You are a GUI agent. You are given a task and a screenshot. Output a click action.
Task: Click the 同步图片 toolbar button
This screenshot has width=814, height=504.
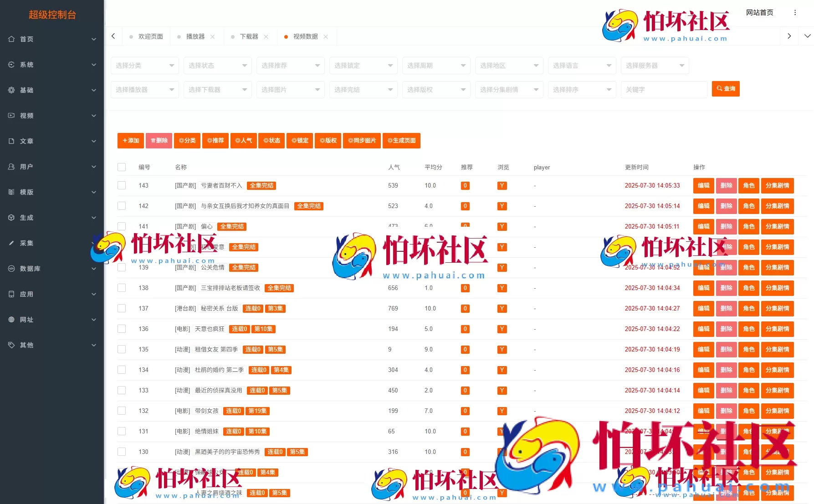362,141
